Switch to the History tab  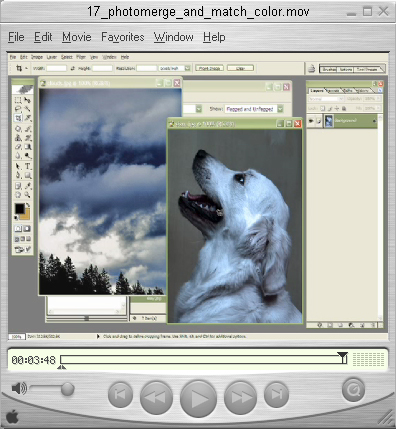click(x=363, y=91)
